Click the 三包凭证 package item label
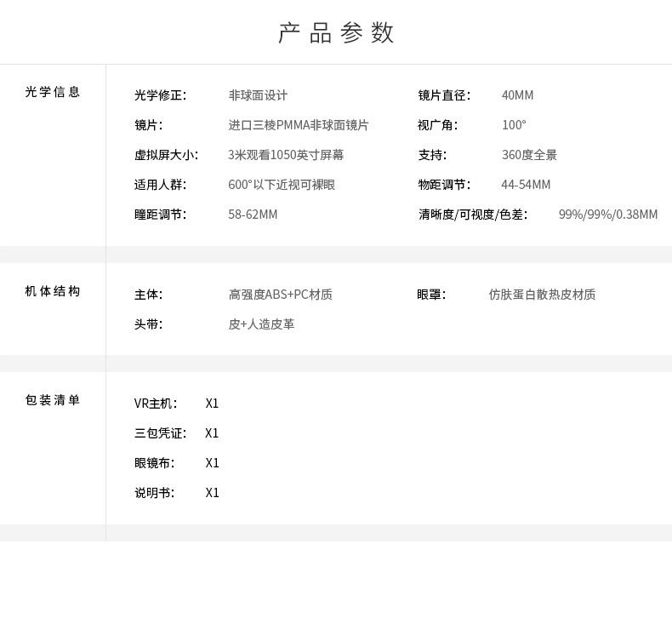This screenshot has height=624, width=672. pyautogui.click(x=160, y=433)
